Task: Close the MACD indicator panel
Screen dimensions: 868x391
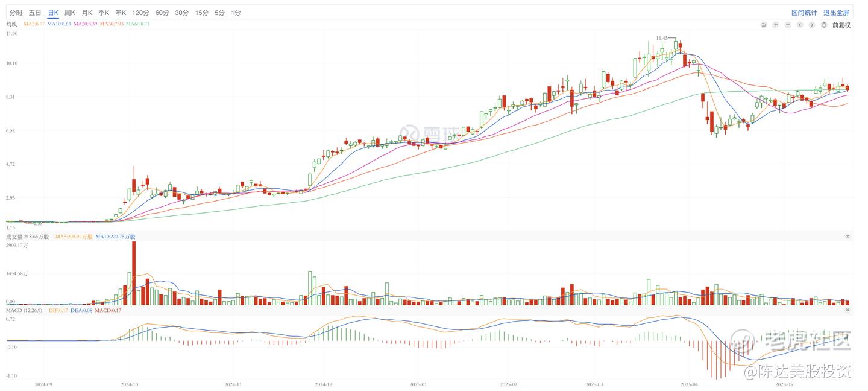Action: 848,310
